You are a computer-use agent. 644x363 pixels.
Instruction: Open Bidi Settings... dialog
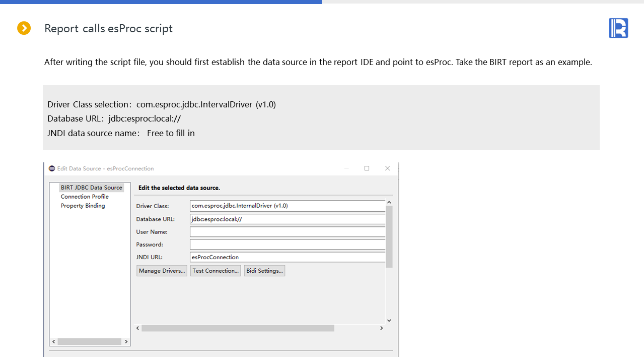pos(265,271)
